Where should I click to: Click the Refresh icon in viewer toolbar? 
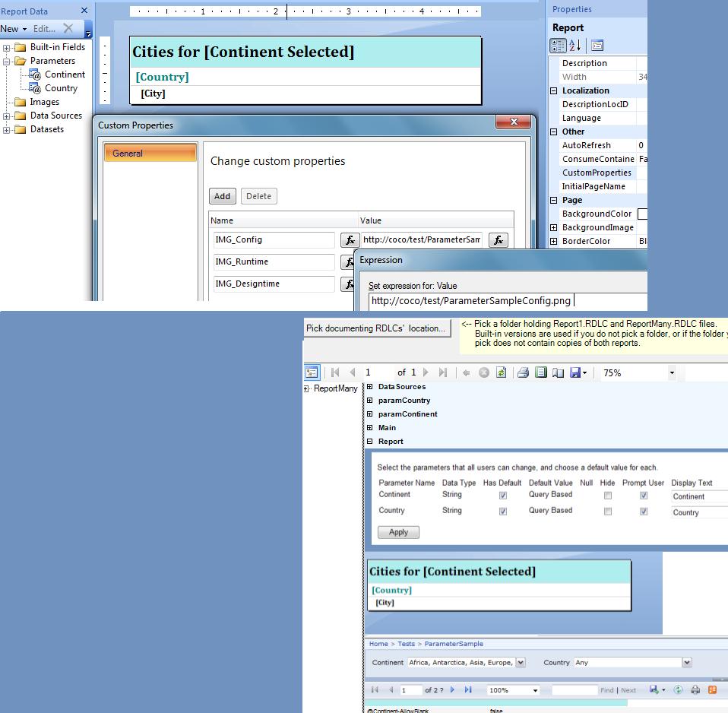pyautogui.click(x=502, y=372)
